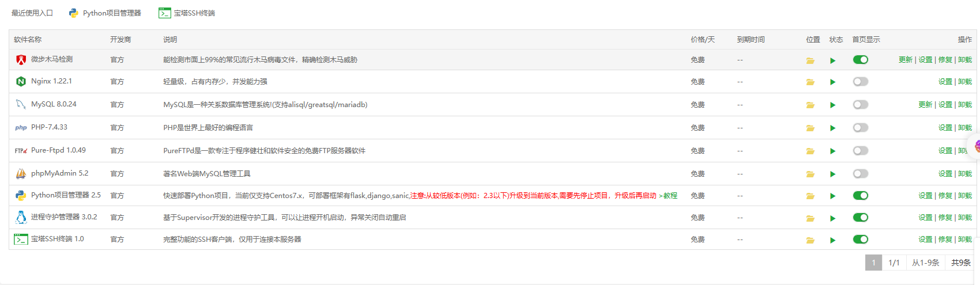Click the Nginx 1.22.1 green icon
This screenshot has height=285, width=980.
(21, 81)
